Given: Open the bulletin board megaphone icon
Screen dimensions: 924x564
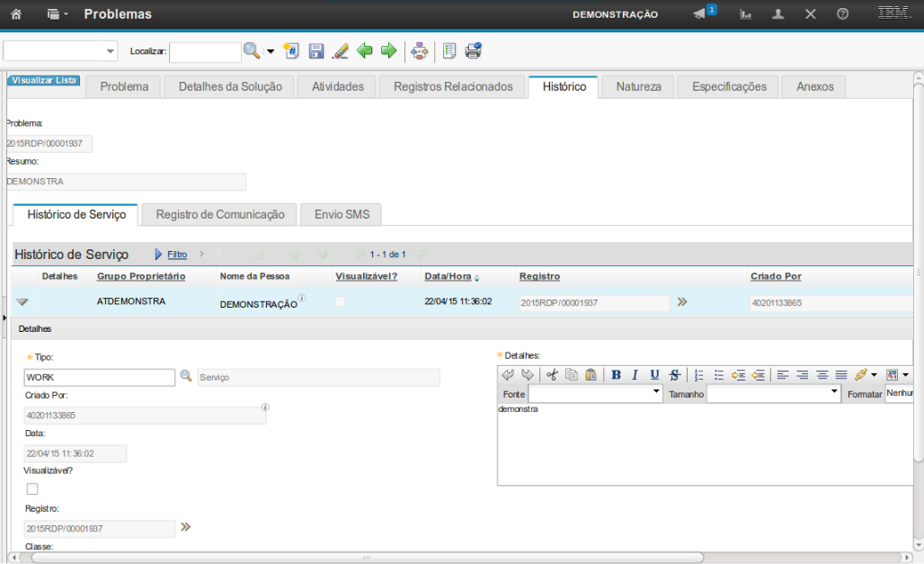Looking at the screenshot, I should (701, 14).
